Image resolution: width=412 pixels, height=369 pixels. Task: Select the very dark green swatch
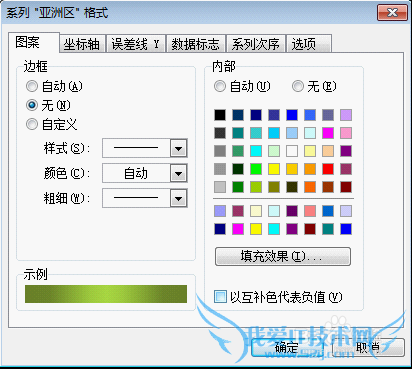point(238,169)
